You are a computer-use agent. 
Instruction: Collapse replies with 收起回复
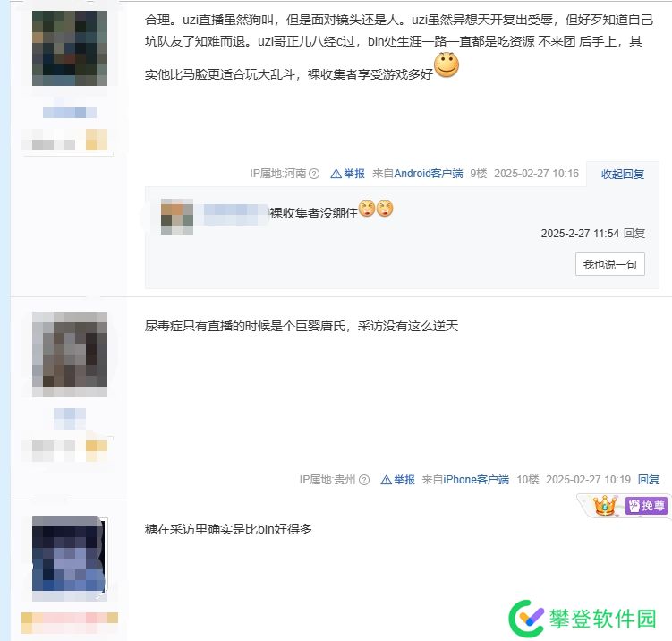623,174
